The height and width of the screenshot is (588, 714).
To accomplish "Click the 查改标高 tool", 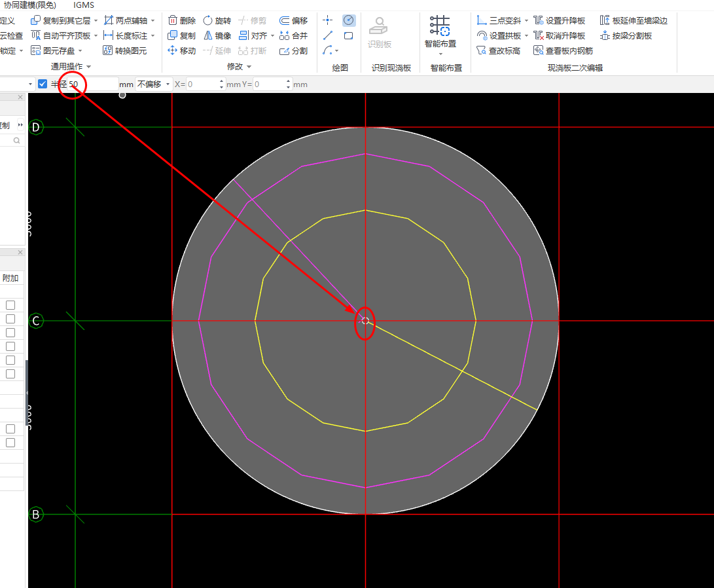I will tap(498, 50).
